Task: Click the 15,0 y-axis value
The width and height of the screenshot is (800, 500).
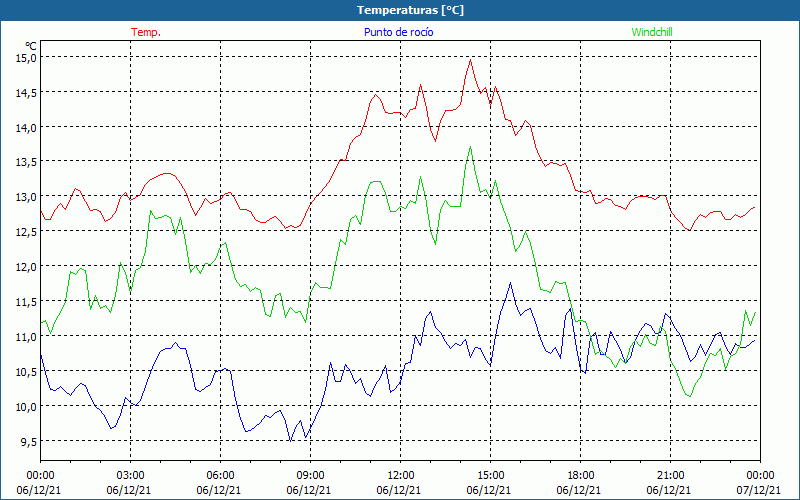Action: click(x=26, y=58)
